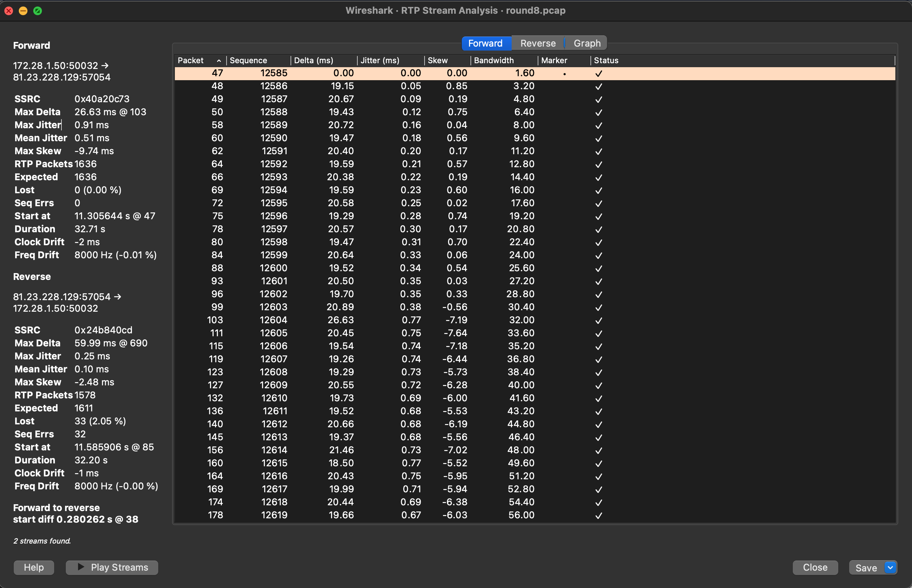Click the green macOS zoom window button

[38, 11]
